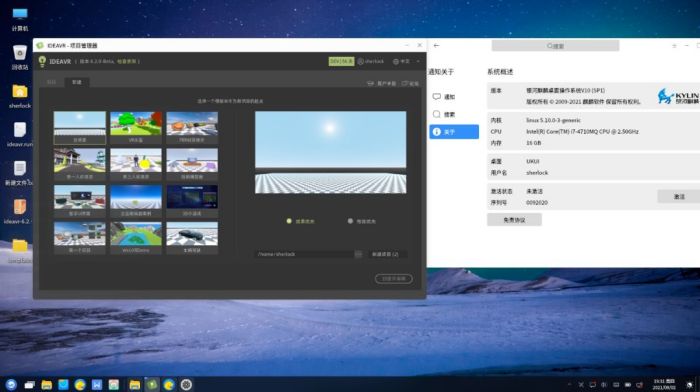Image resolution: width=700 pixels, height=392 pixels.
Task: Click the green DEV badge in IDEAVR header
Action: (342, 61)
